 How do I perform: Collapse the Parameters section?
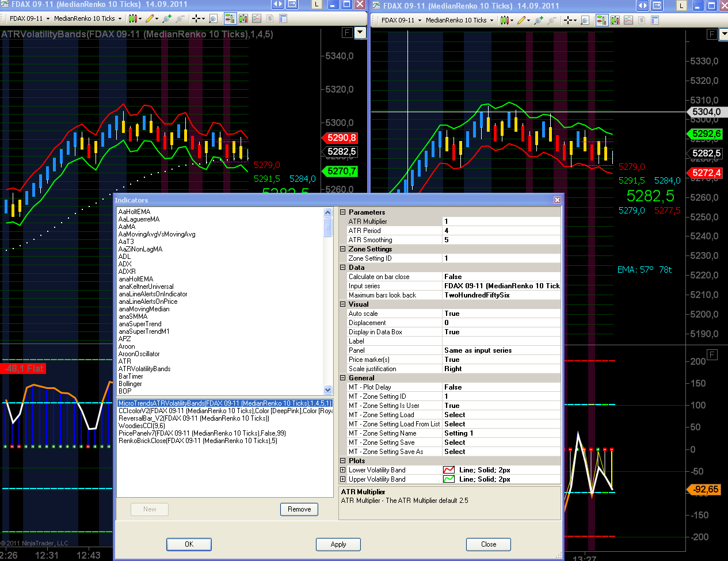(342, 212)
